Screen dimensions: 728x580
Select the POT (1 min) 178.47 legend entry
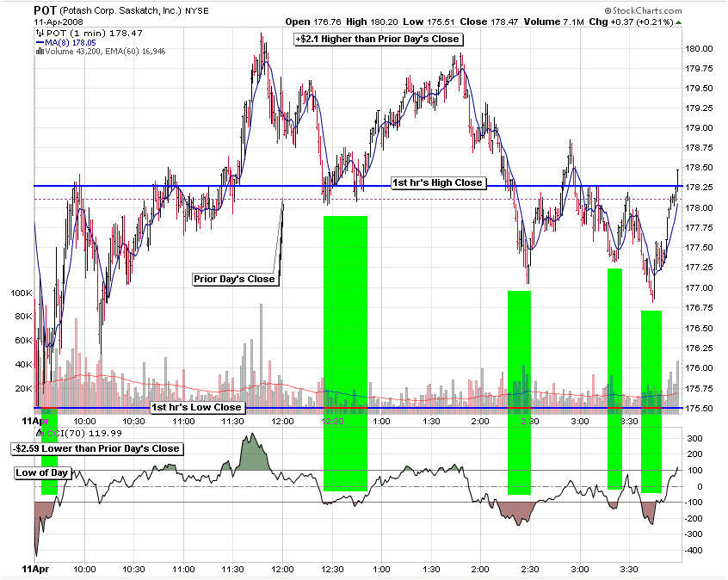coord(95,33)
